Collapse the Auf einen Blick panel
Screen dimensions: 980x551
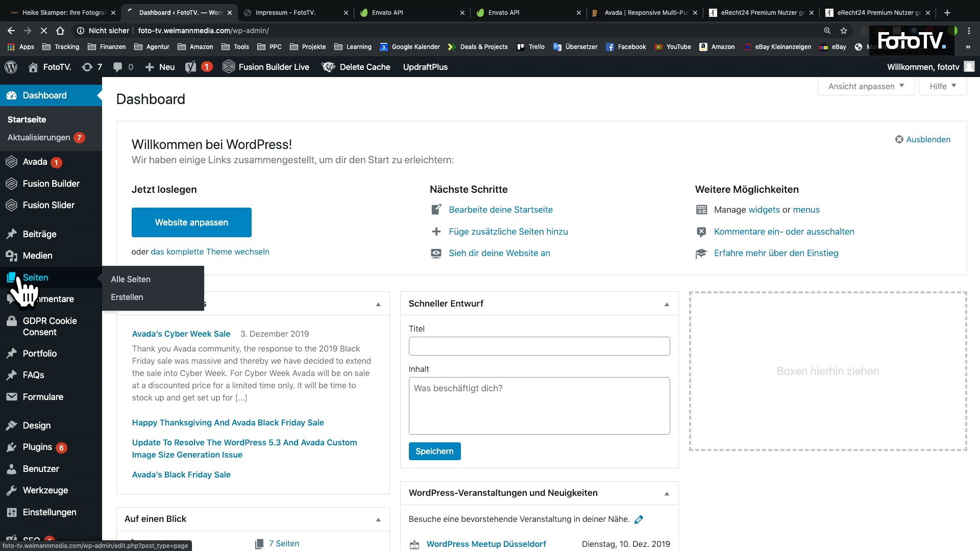click(378, 519)
